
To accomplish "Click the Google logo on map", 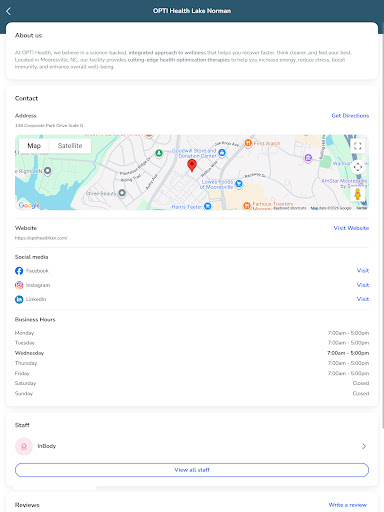I will [x=29, y=205].
